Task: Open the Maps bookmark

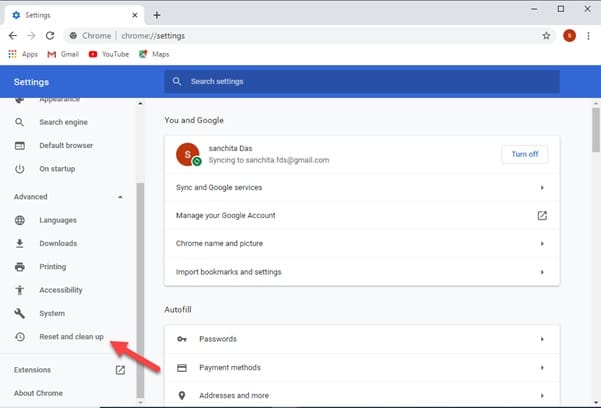Action: point(154,54)
